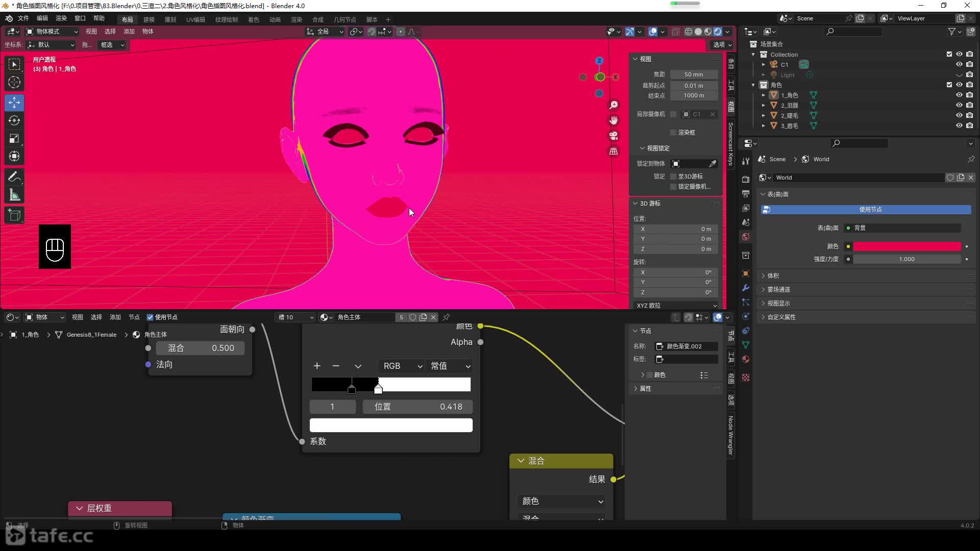
Task: Enable lock 至3D游标 checkbox
Action: pyautogui.click(x=673, y=177)
